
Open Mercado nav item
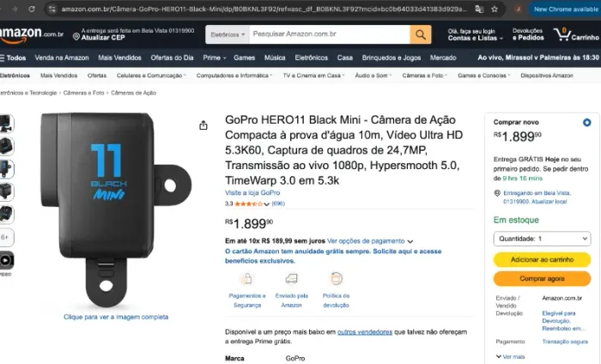coord(443,58)
